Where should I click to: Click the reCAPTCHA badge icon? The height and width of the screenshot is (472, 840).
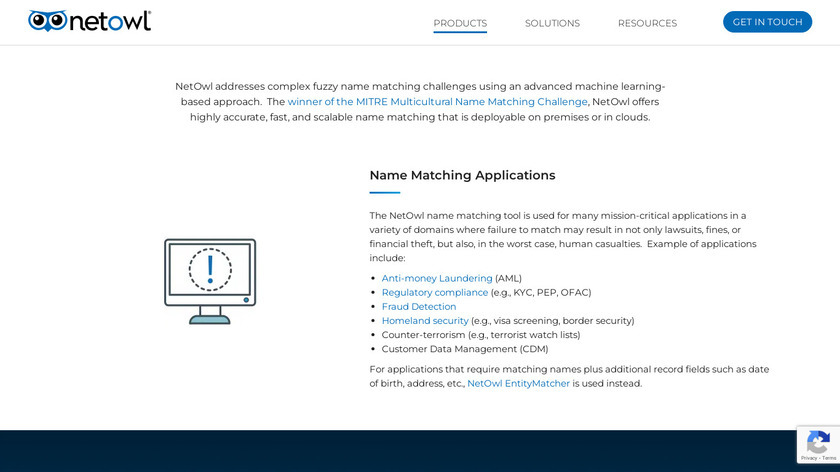click(818, 440)
